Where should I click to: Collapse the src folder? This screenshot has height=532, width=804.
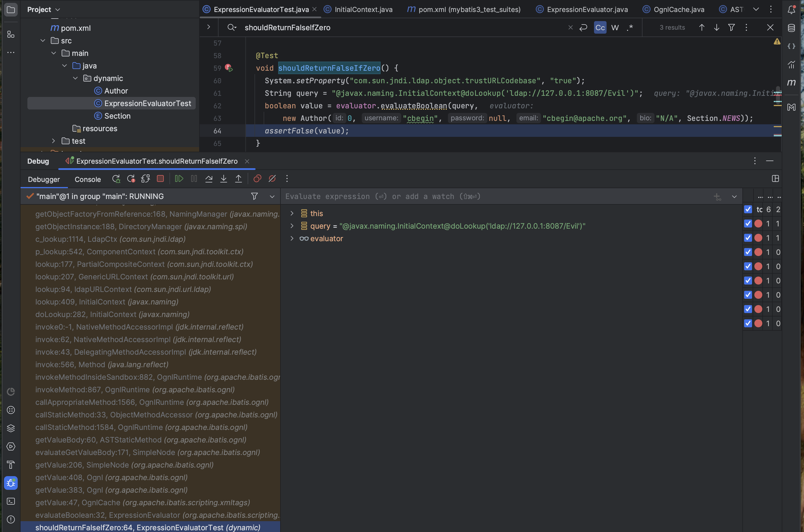[x=43, y=41]
